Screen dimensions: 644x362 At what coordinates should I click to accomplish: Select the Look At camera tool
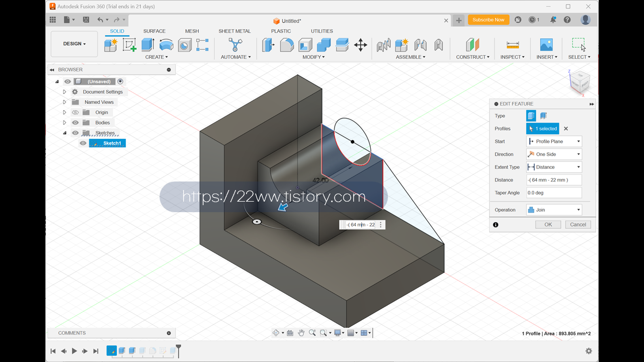(290, 333)
